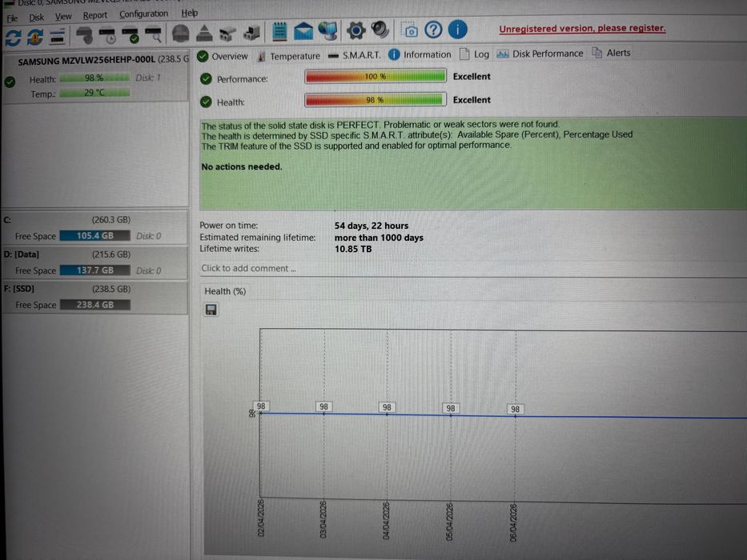This screenshot has width=747, height=560.
Task: Click the Health 98 % bar in Overview
Action: point(376,99)
